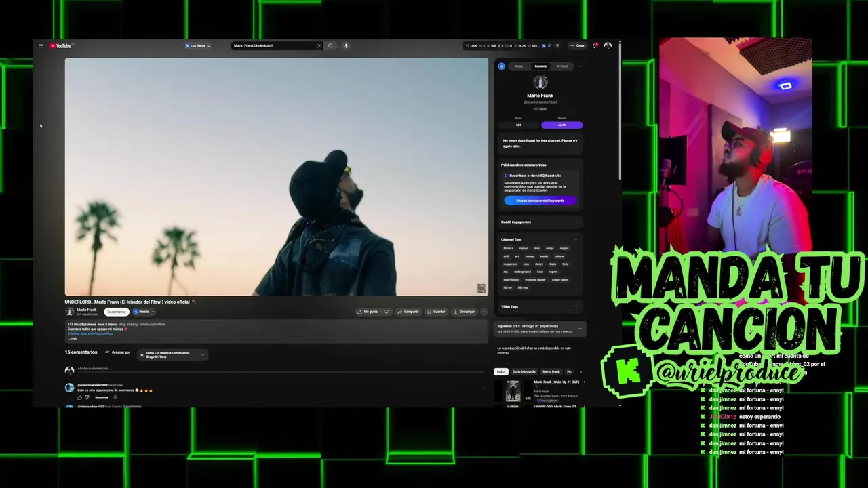Click the 'Cuba' channel tag
Viewport: 868px width, 488px height.
click(553, 264)
